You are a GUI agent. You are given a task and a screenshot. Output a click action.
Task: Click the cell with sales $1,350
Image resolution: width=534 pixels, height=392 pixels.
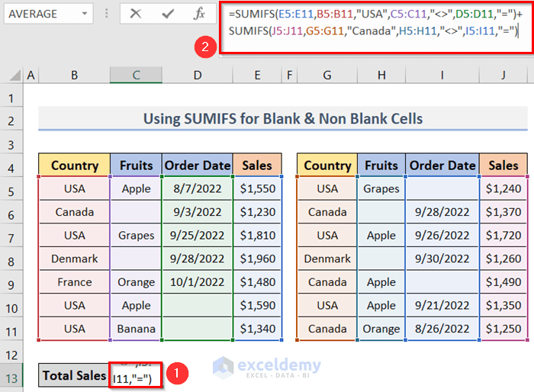point(503,305)
